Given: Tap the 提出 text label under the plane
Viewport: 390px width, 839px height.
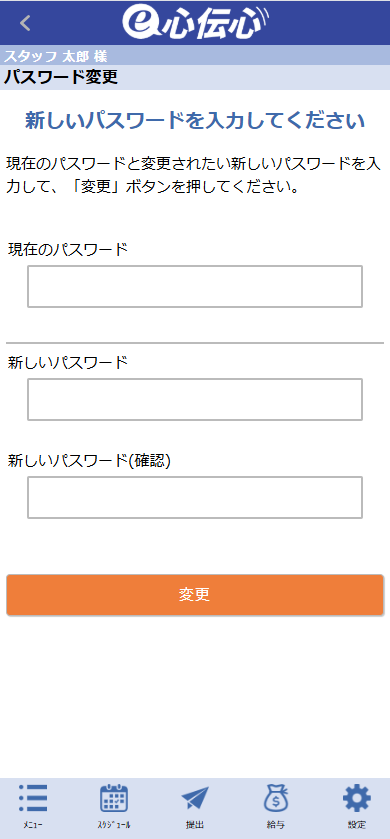Looking at the screenshot, I should [x=195, y=825].
